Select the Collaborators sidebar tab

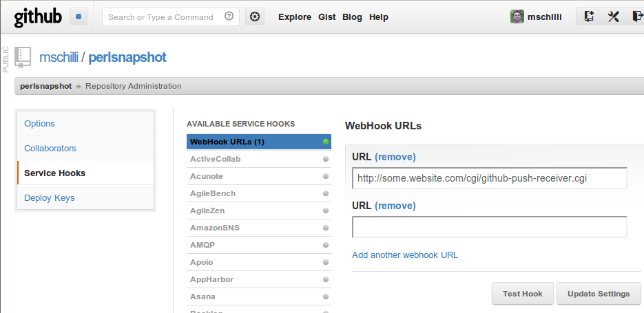click(85, 148)
